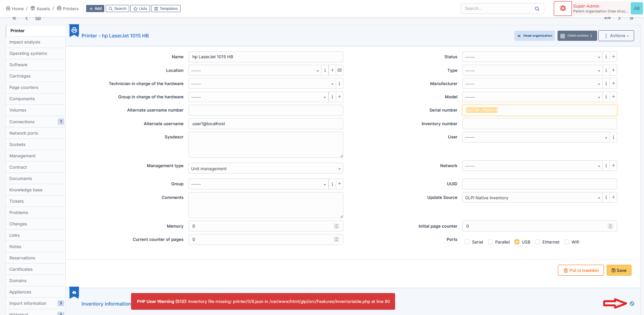
Task: Show info icon for Manufacturer field
Action: (606, 84)
